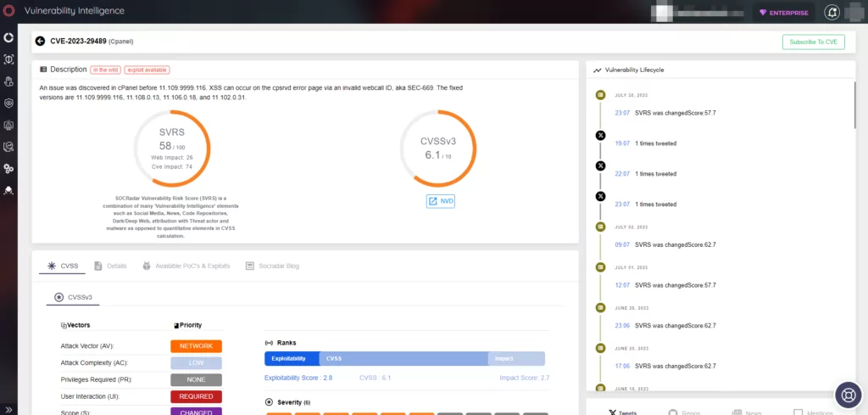Click the timeline marker beside JULY 01, 2023
The height and width of the screenshot is (415, 868).
pyautogui.click(x=600, y=267)
